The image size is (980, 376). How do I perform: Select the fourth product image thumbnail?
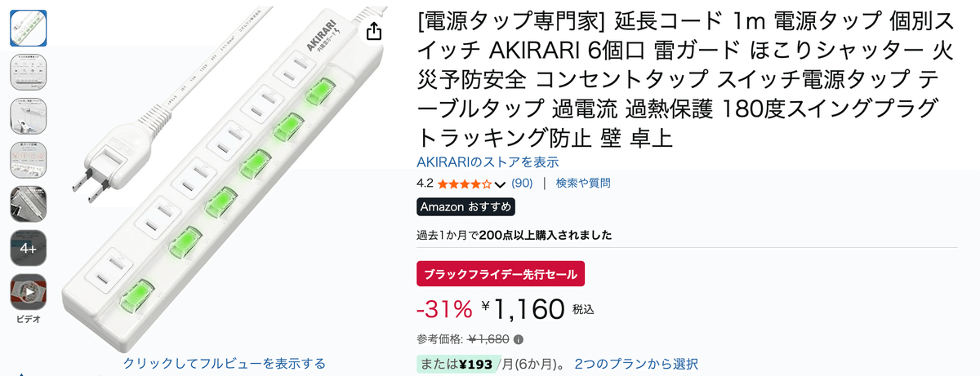pos(29,160)
